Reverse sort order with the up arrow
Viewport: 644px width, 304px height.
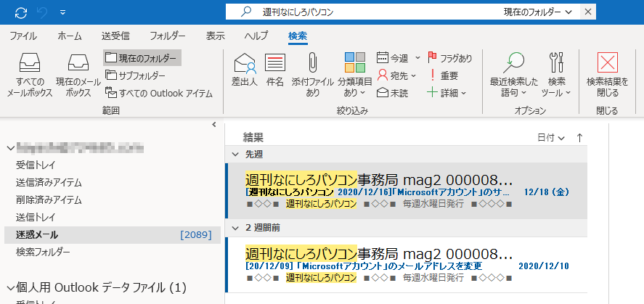pyautogui.click(x=579, y=138)
